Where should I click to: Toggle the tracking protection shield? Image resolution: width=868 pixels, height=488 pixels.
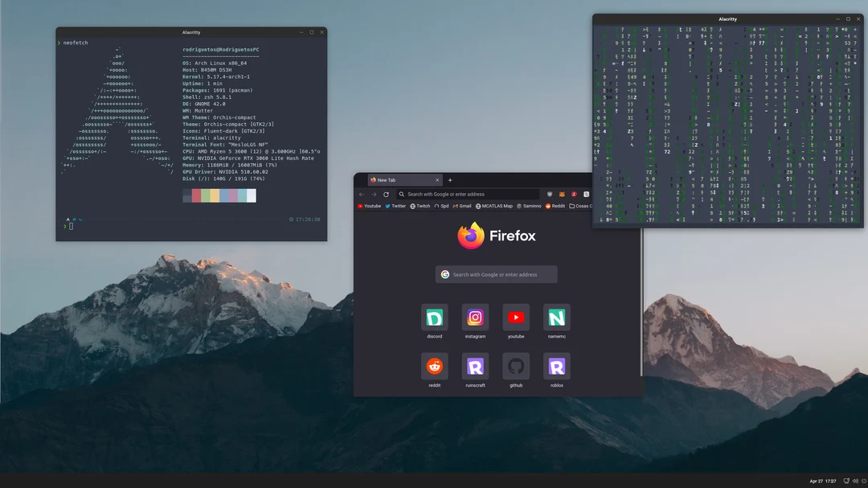click(x=550, y=195)
